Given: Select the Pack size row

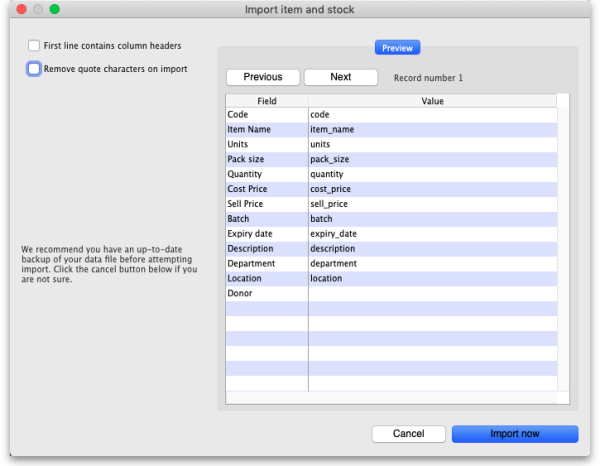Looking at the screenshot, I should point(266,159).
